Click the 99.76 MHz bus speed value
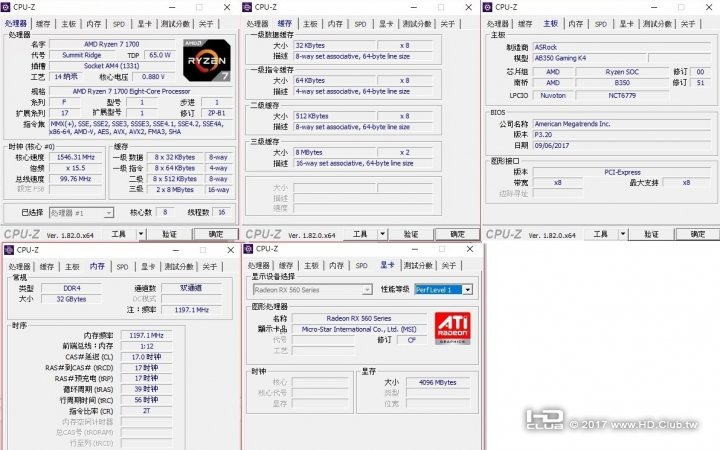Image resolution: width=720 pixels, height=450 pixels. 75,179
